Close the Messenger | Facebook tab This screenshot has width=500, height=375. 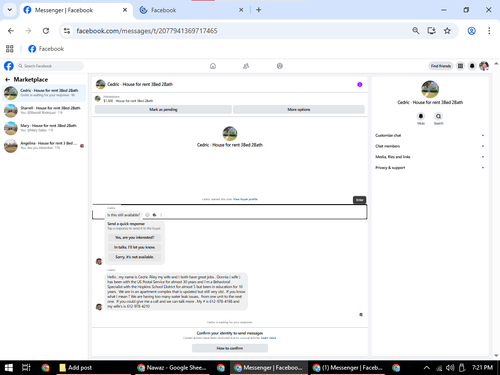click(x=125, y=10)
